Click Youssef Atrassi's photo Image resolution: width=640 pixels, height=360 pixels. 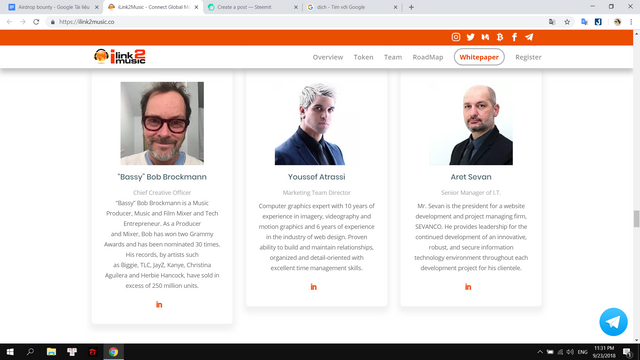[316, 123]
